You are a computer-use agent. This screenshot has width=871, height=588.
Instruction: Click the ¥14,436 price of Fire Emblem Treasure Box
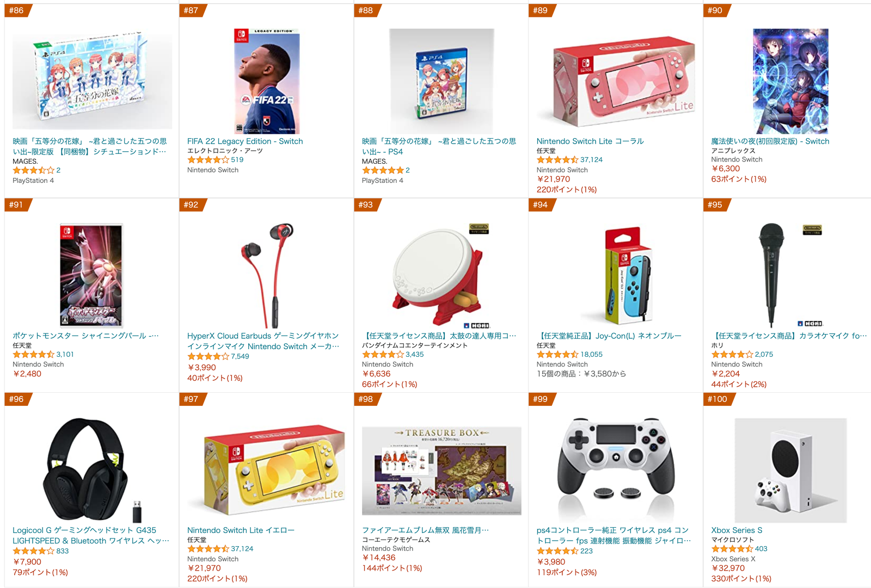pyautogui.click(x=379, y=558)
